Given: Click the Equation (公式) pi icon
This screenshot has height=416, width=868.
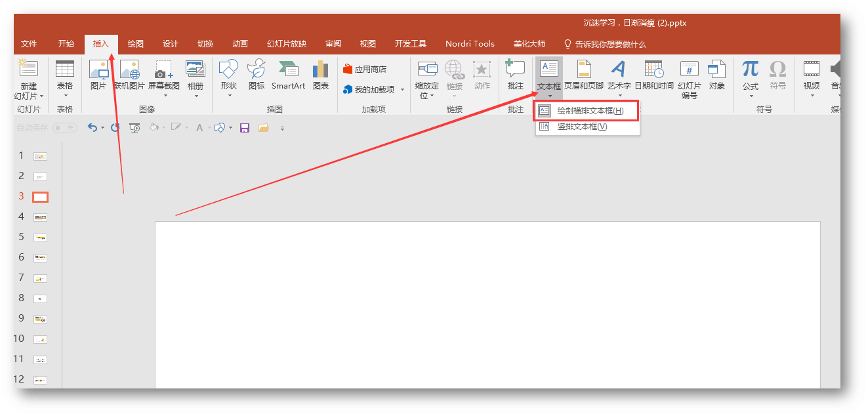Looking at the screenshot, I should click(751, 69).
